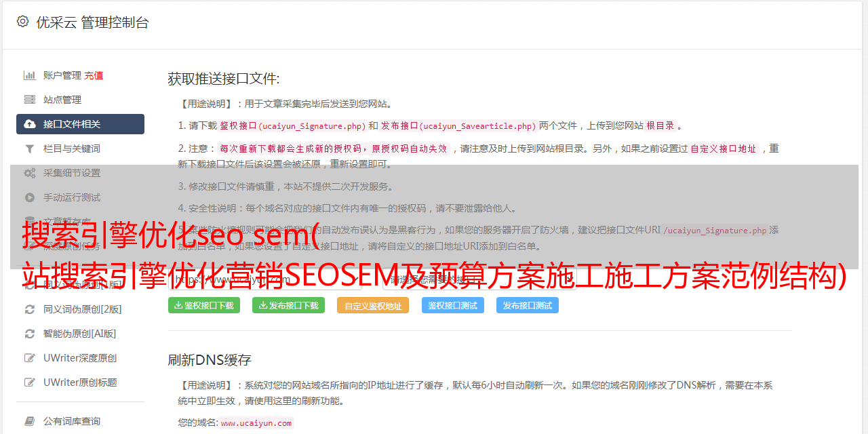
Task: Click the gear icon beside 优采云 管理控制台
Action: click(22, 22)
